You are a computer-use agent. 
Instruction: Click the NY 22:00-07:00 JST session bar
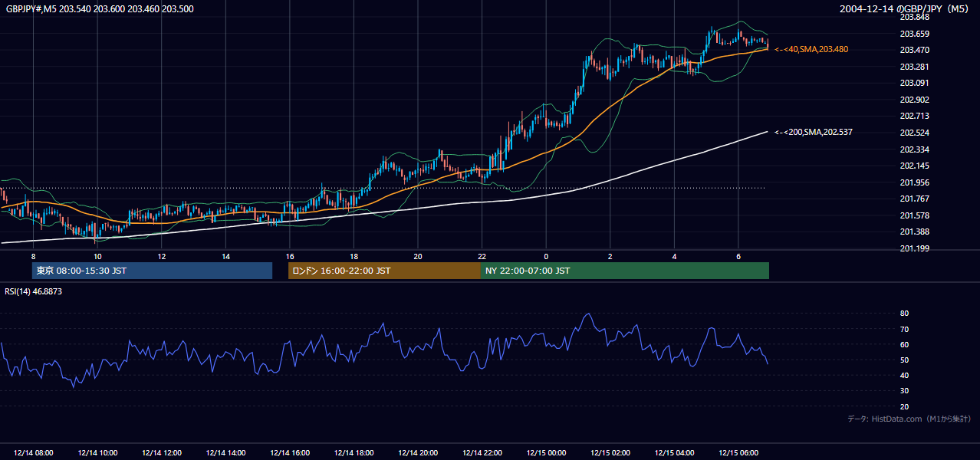click(625, 271)
